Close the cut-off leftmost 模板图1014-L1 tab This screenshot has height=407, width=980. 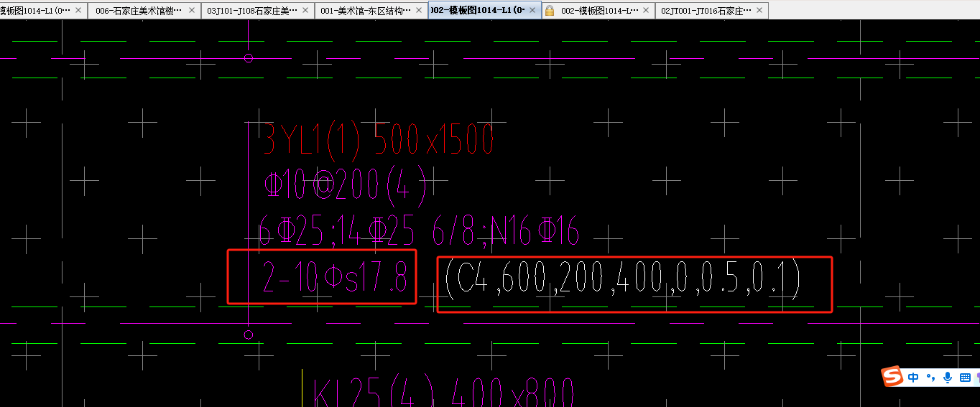pyautogui.click(x=78, y=11)
